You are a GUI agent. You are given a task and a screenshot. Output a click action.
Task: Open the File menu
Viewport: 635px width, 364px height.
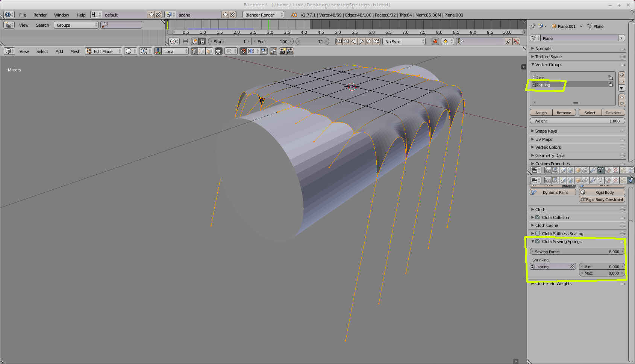(x=23, y=15)
